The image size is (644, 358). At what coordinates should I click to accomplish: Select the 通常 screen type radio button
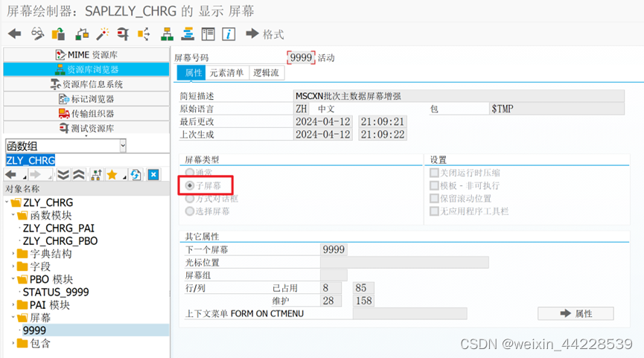coord(189,173)
